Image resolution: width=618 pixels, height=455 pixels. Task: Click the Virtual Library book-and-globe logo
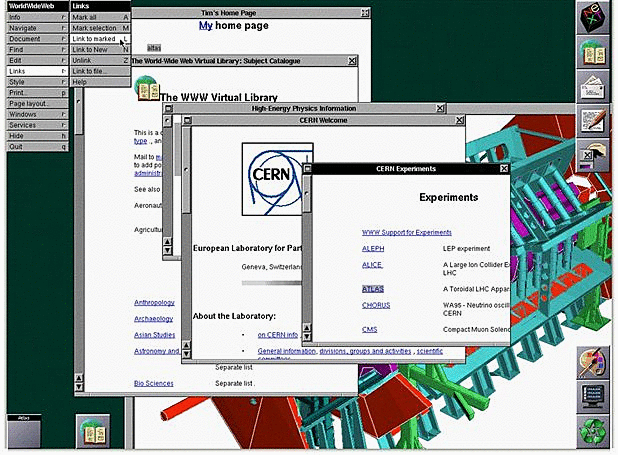pos(147,88)
